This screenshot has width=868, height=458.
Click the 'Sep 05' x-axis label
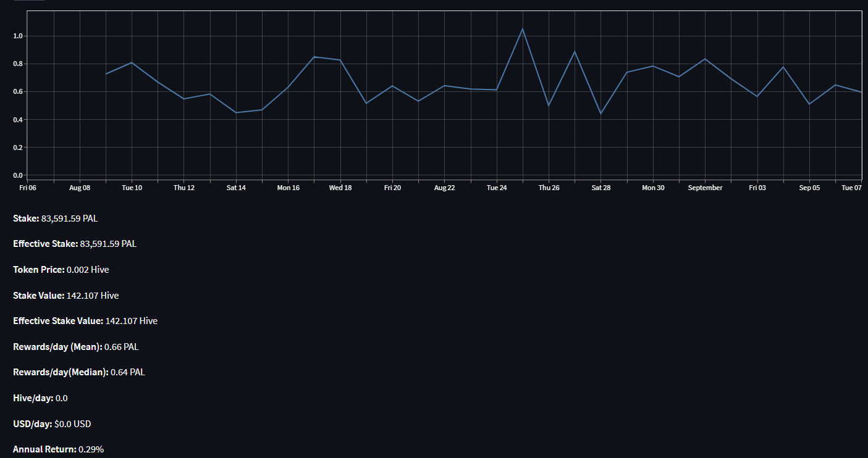pyautogui.click(x=809, y=188)
